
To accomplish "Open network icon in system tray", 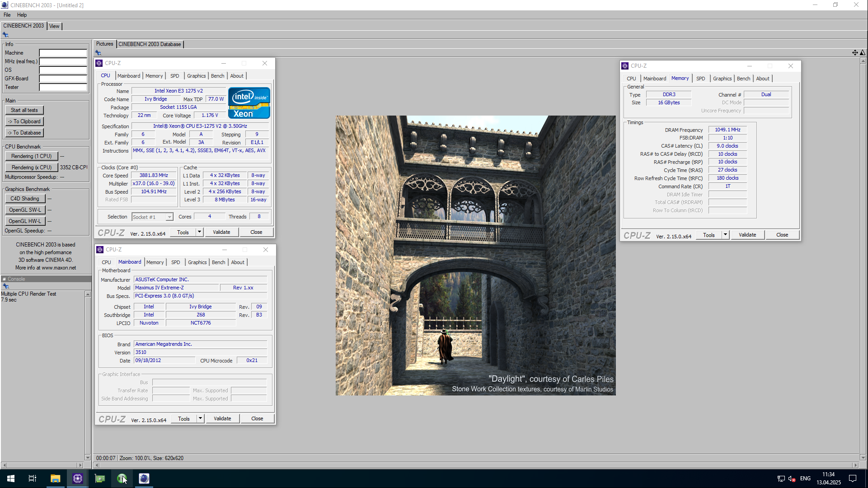I will point(781,479).
